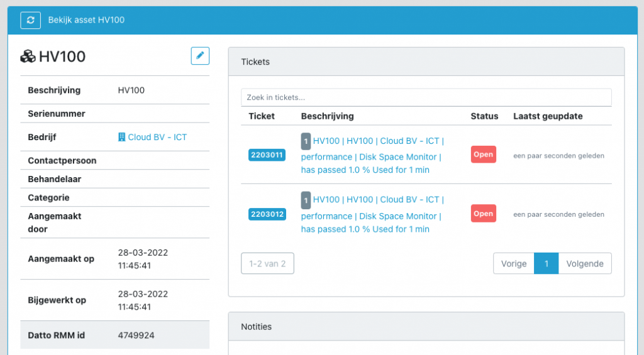Open first ticket's Disk Space Monitor description link
The image size is (644, 355).
[372, 155]
